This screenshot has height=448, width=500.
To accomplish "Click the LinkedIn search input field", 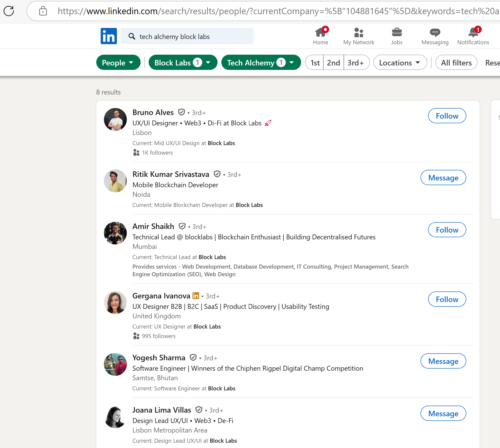I will click(x=187, y=36).
